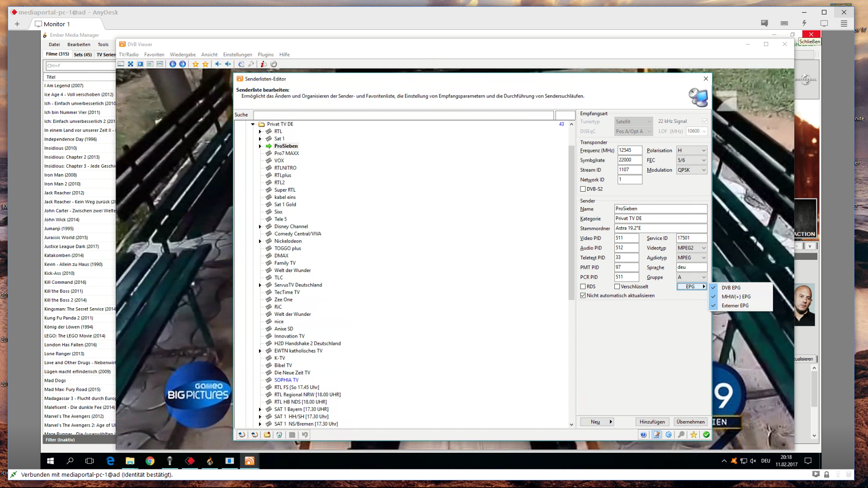Screen dimensions: 868x488
Task: Collapse the Privat TV DE folder
Action: 253,124
